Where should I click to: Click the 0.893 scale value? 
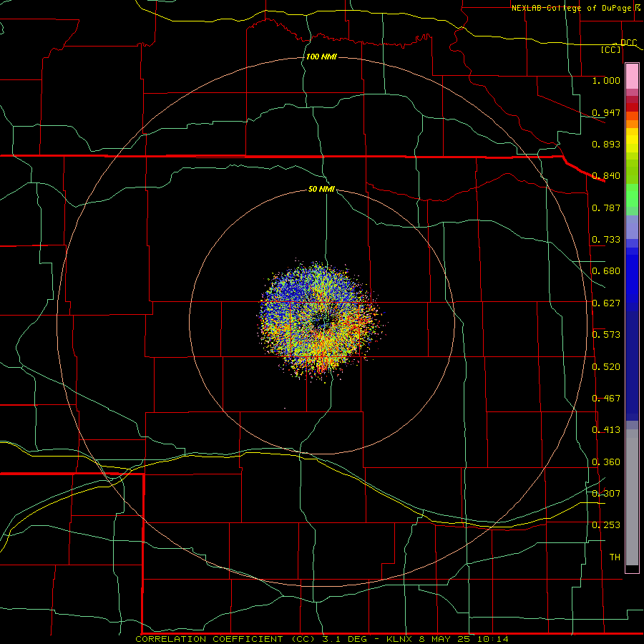606,144
